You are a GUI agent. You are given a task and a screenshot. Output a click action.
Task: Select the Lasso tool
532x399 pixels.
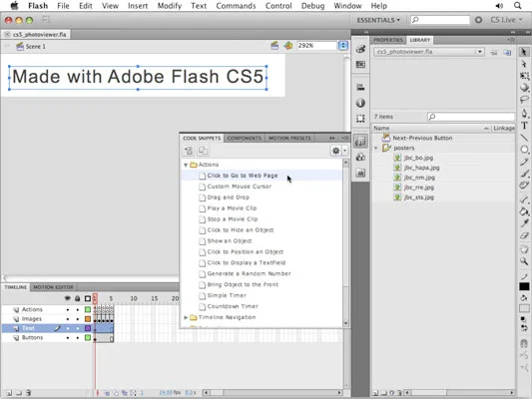click(x=524, y=100)
